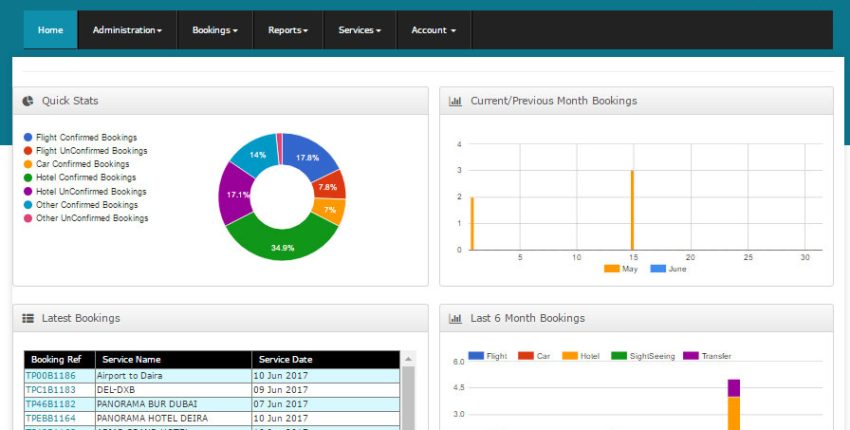Open the Reports dropdown
Image resolution: width=850 pixels, height=430 pixels.
pos(288,30)
